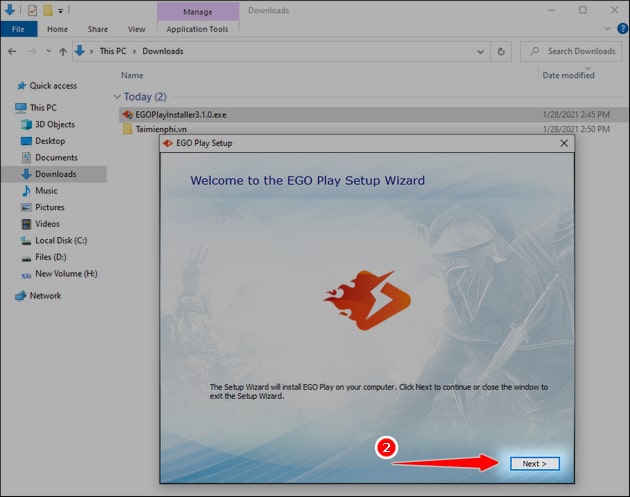Image resolution: width=630 pixels, height=497 pixels.
Task: Click the EGO Play Setup title bar icon
Action: tap(168, 143)
